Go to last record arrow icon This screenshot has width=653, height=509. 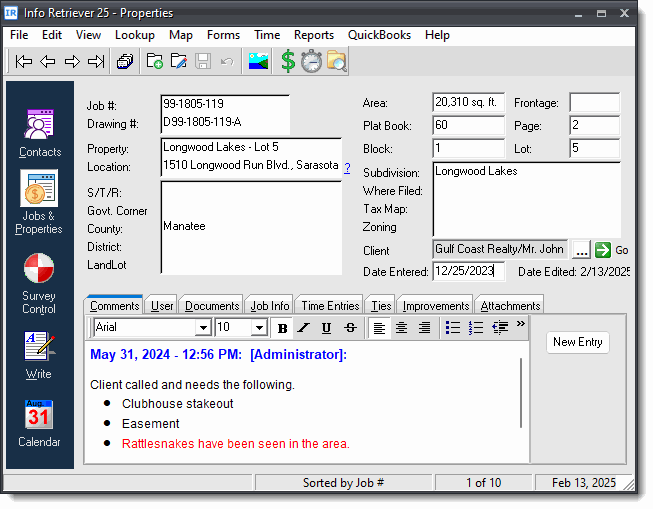[x=96, y=62]
